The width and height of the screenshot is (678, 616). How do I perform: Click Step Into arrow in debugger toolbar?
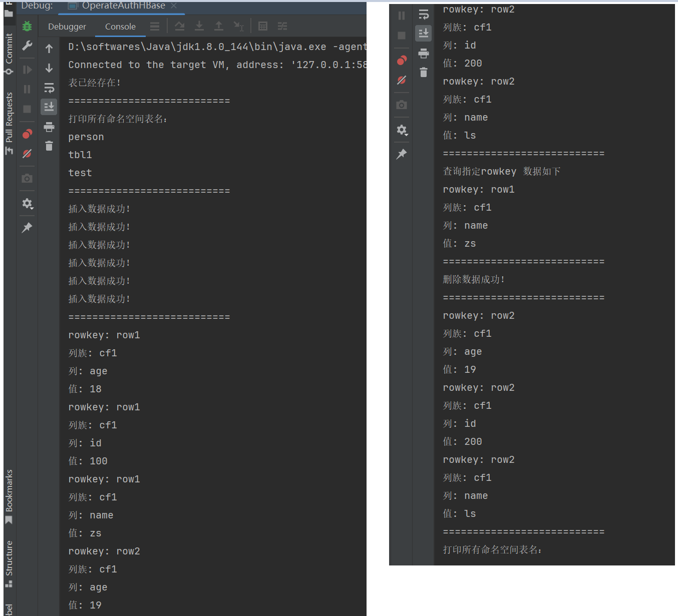click(x=199, y=26)
